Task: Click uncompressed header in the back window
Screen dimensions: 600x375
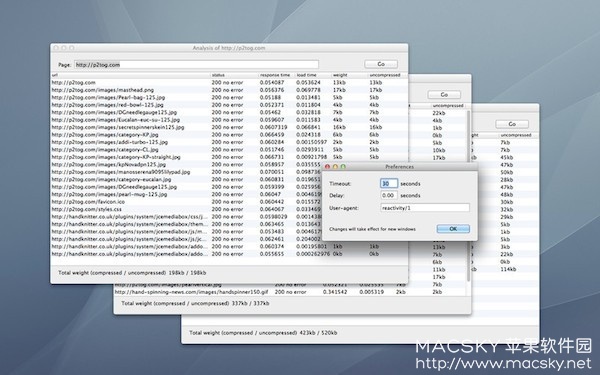Action: coord(516,135)
